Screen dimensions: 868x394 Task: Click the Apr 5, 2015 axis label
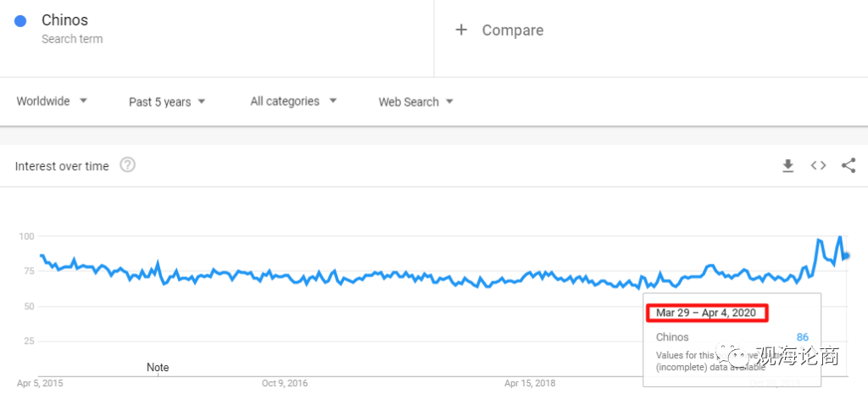pos(39,384)
